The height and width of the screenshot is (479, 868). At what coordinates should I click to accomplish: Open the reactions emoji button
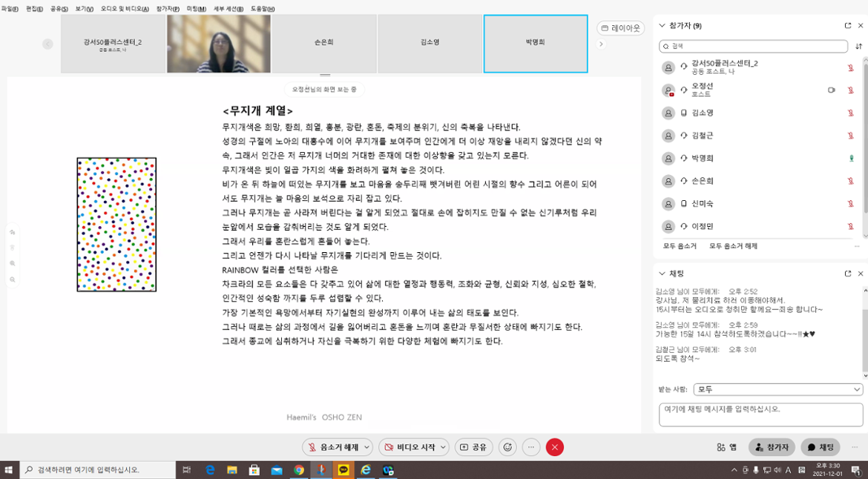point(507,447)
